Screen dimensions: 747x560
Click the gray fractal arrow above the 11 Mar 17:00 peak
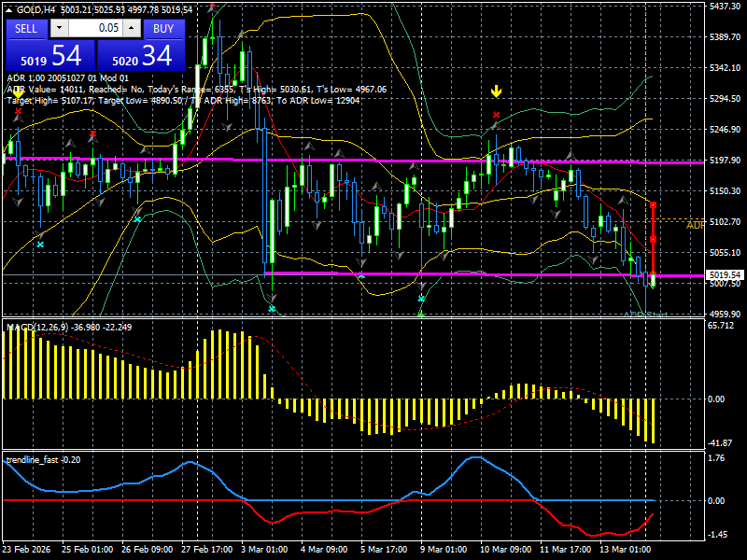point(571,155)
